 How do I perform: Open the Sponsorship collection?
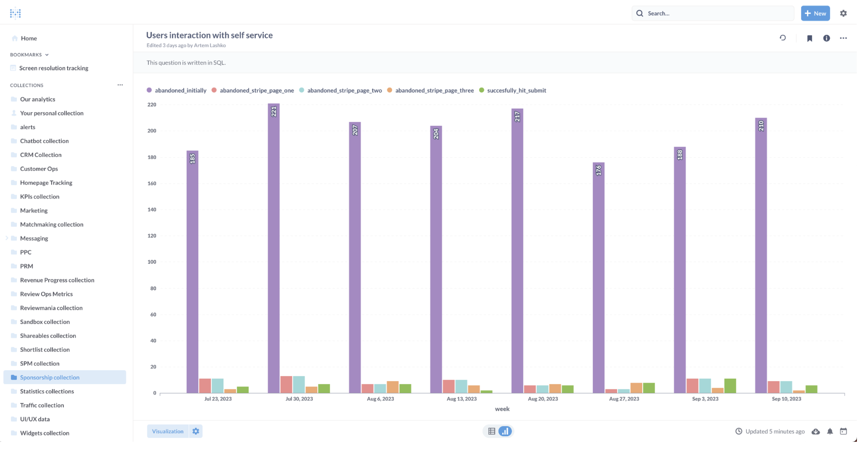pos(50,377)
